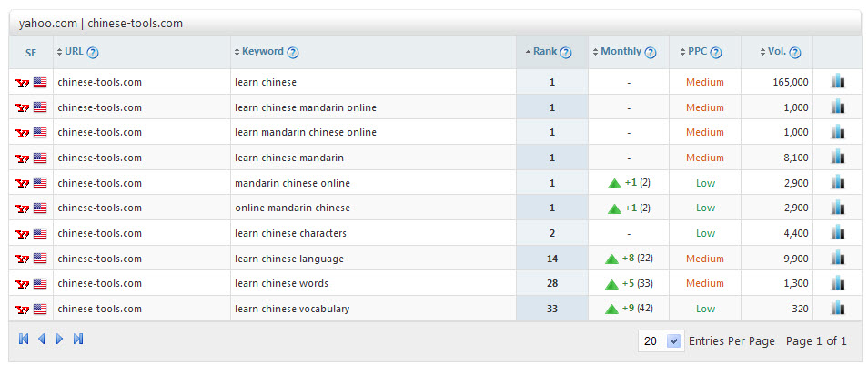Viewport: 868px width, 376px height.
Task: Go to first page of results
Action: pyautogui.click(x=24, y=340)
